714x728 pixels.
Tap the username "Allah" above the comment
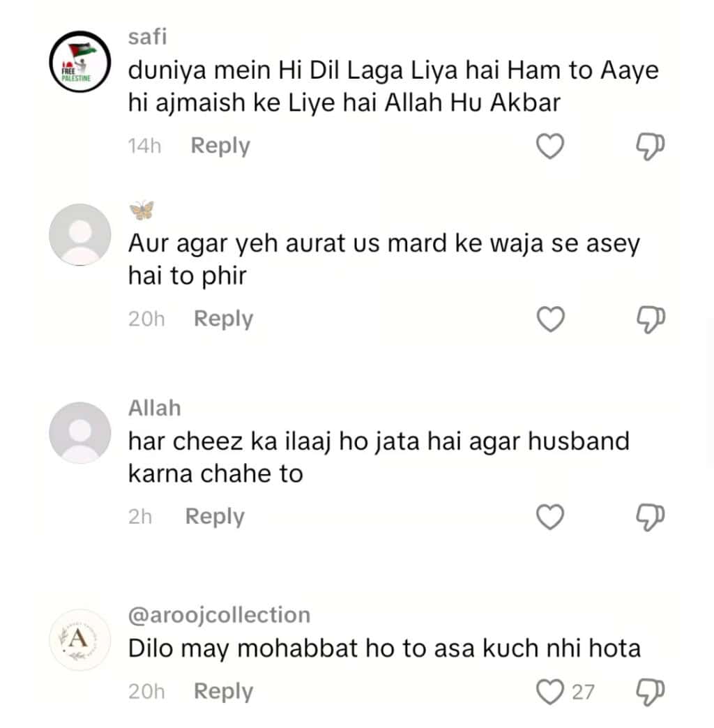pyautogui.click(x=154, y=408)
